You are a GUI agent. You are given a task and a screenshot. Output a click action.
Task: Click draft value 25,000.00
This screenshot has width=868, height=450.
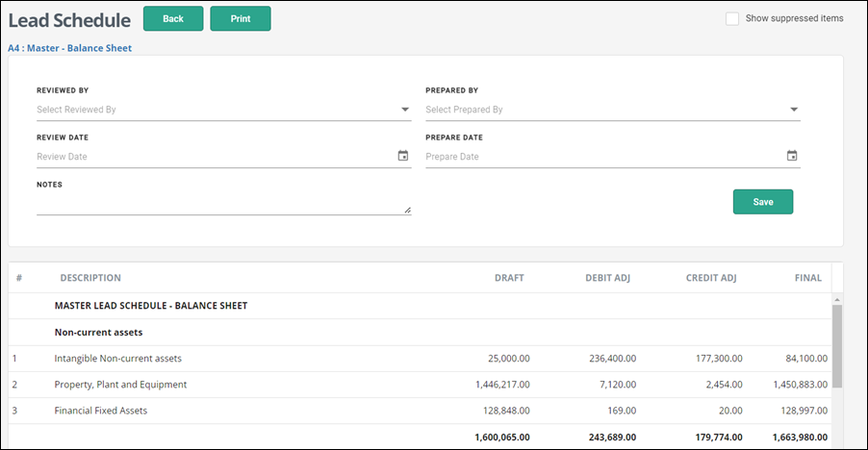tap(509, 359)
